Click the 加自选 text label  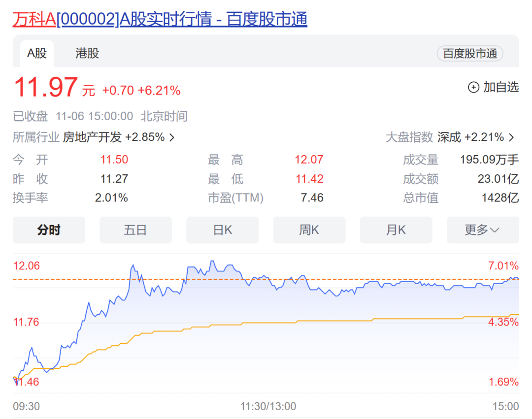[501, 87]
